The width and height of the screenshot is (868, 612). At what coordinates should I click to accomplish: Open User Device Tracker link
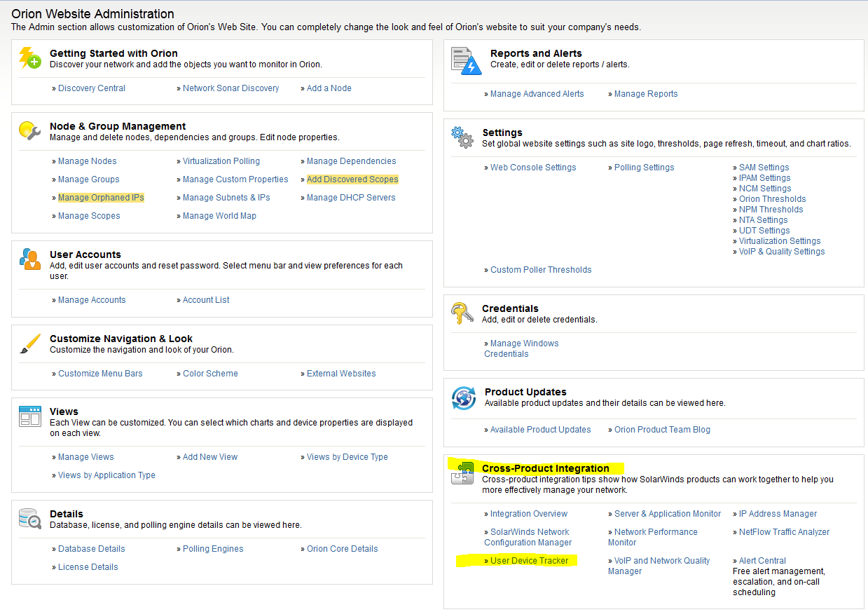[530, 561]
